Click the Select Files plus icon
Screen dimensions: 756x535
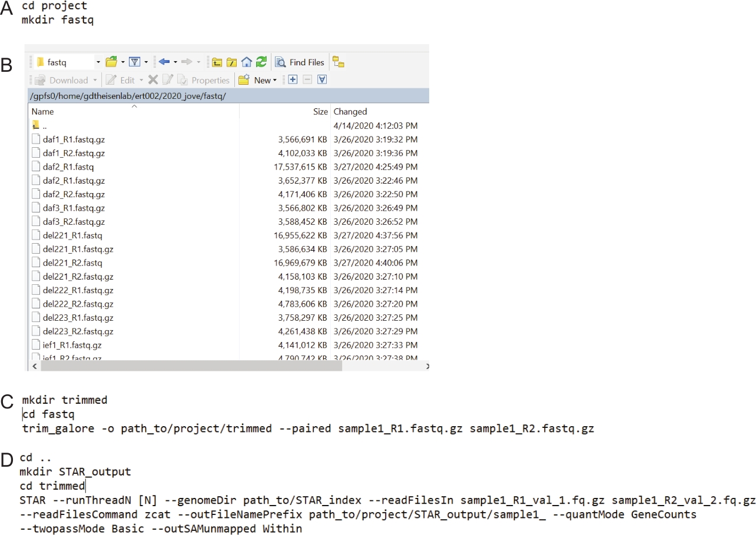click(x=293, y=79)
